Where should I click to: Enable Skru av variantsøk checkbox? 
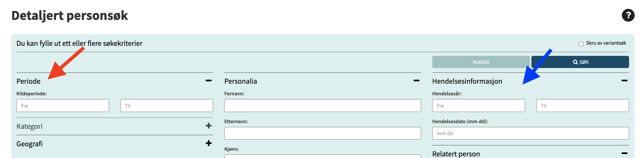click(581, 44)
